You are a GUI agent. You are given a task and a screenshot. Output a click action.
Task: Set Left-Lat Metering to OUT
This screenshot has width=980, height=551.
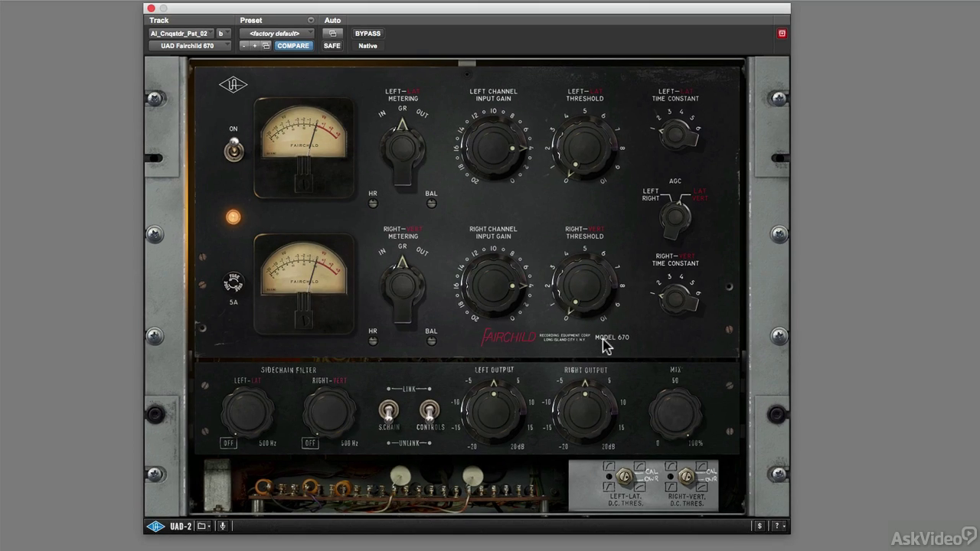coord(422,114)
